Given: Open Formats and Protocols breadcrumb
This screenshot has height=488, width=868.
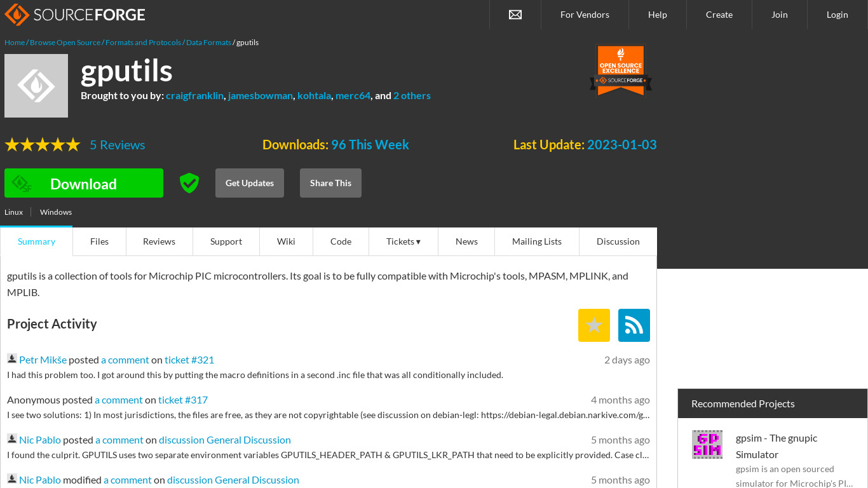Looking at the screenshot, I should click(143, 43).
